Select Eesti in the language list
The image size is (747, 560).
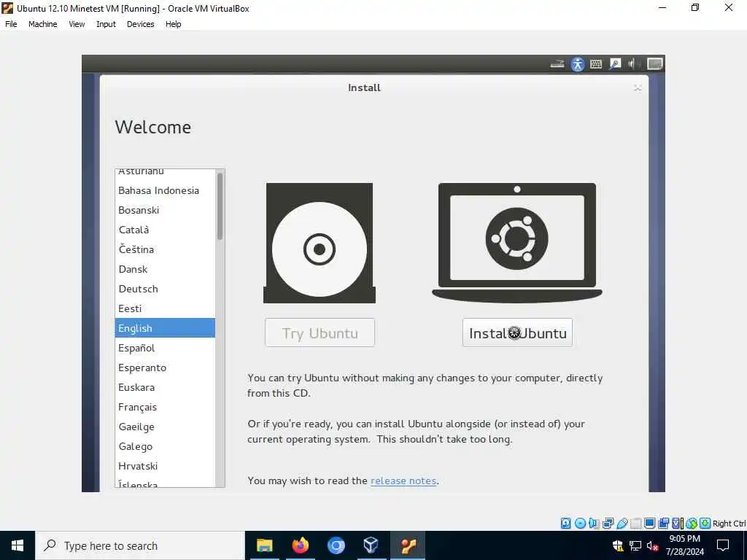tap(165, 308)
